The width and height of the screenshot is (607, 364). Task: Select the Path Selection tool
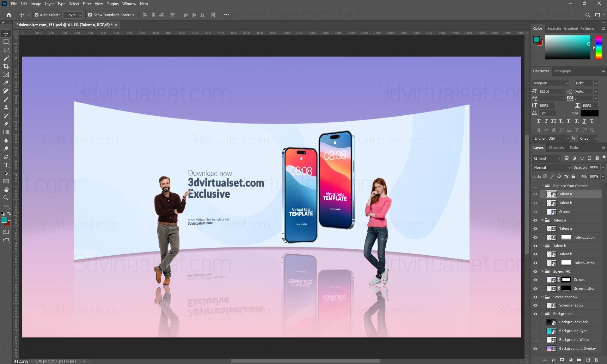6,173
